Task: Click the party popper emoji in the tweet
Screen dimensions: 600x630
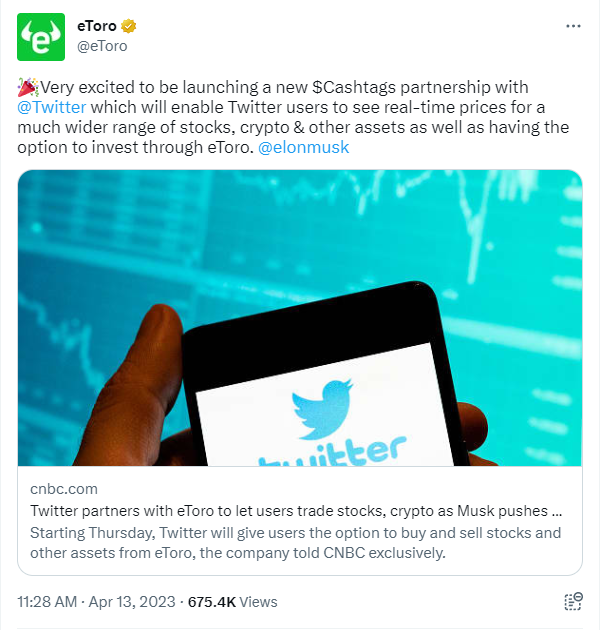Action: pyautogui.click(x=28, y=88)
